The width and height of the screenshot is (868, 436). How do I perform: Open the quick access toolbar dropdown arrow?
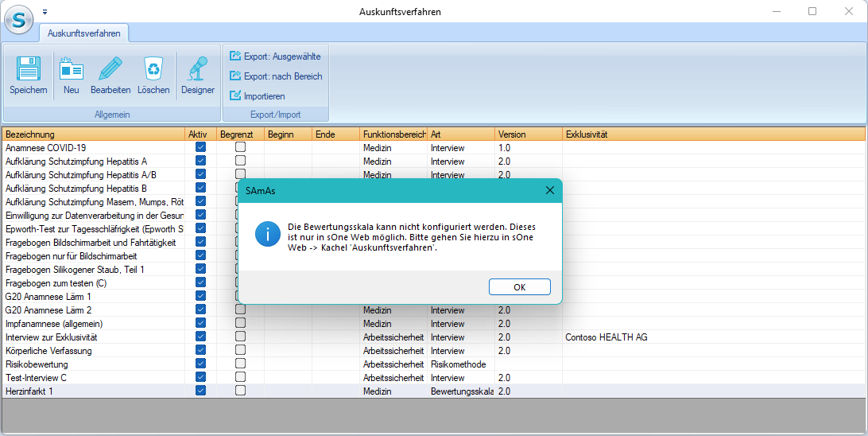tap(45, 12)
